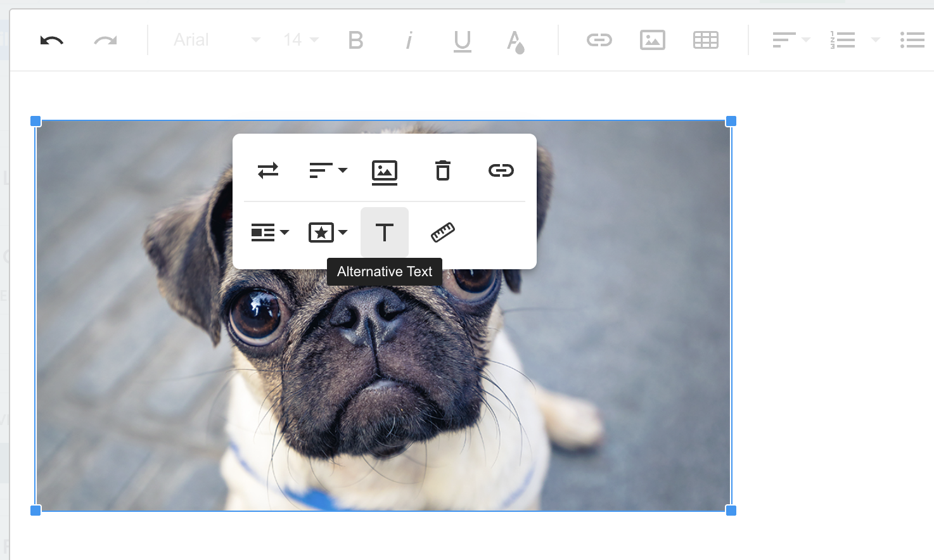This screenshot has width=934, height=560.
Task: Toggle underline formatting
Action: click(462, 41)
